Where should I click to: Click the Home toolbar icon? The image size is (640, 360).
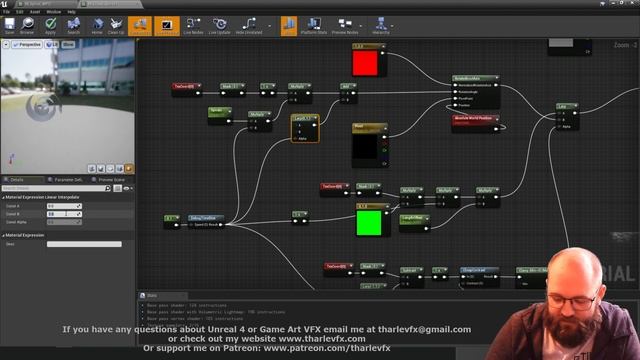tap(97, 26)
